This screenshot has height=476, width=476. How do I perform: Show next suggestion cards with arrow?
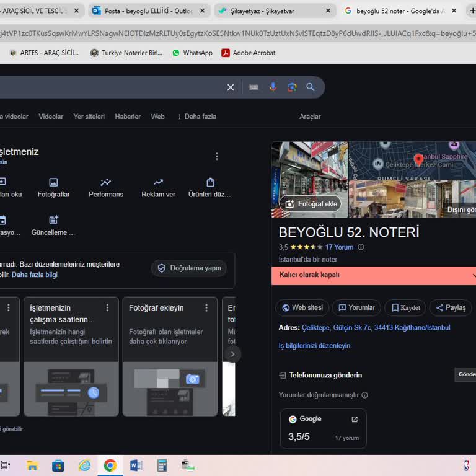click(232, 355)
